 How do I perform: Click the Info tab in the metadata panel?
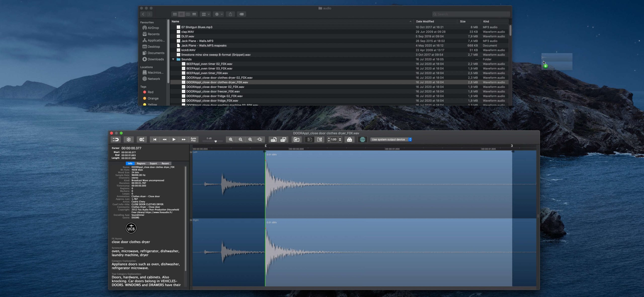pos(130,164)
